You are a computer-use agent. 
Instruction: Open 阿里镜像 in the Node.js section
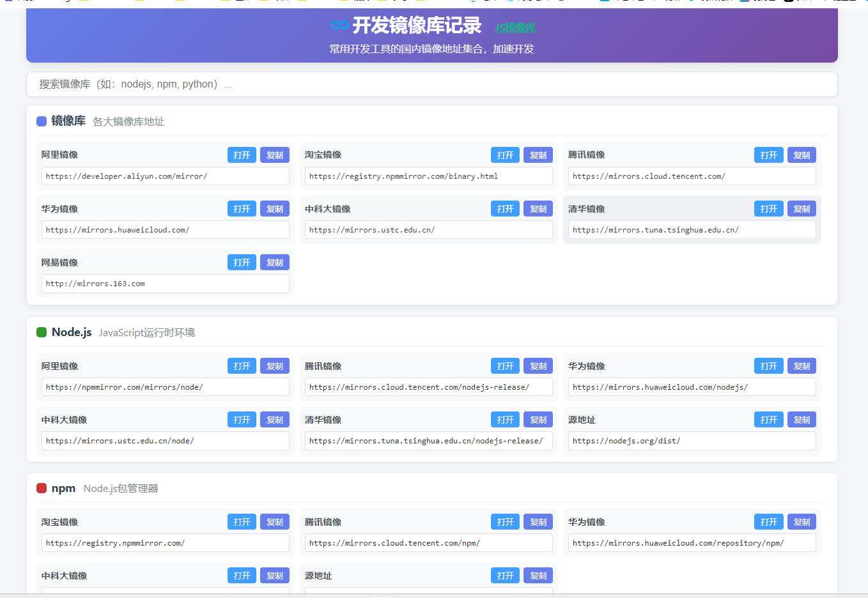242,366
